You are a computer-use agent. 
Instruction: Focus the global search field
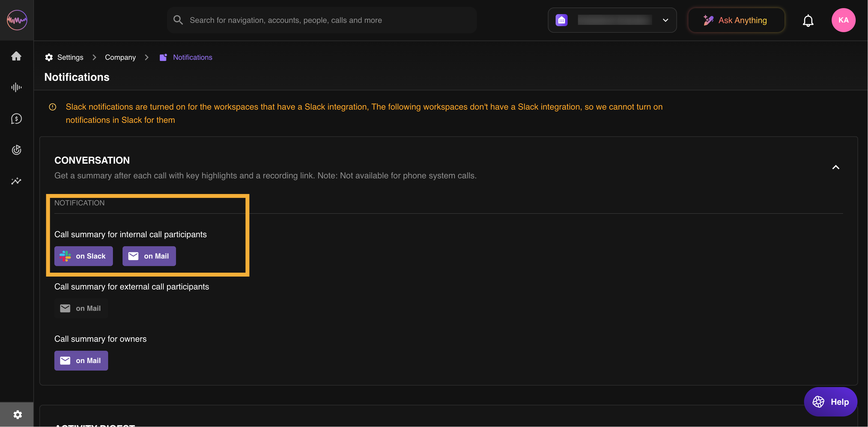click(322, 20)
